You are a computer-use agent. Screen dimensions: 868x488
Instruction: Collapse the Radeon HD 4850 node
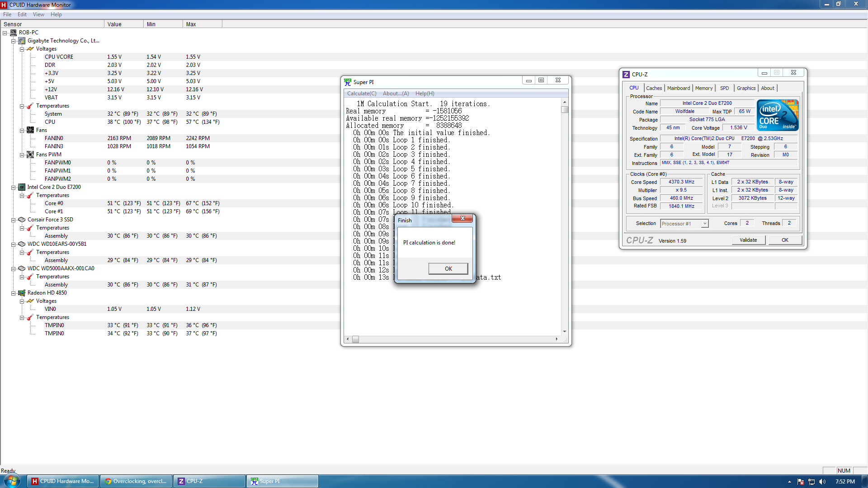14,293
